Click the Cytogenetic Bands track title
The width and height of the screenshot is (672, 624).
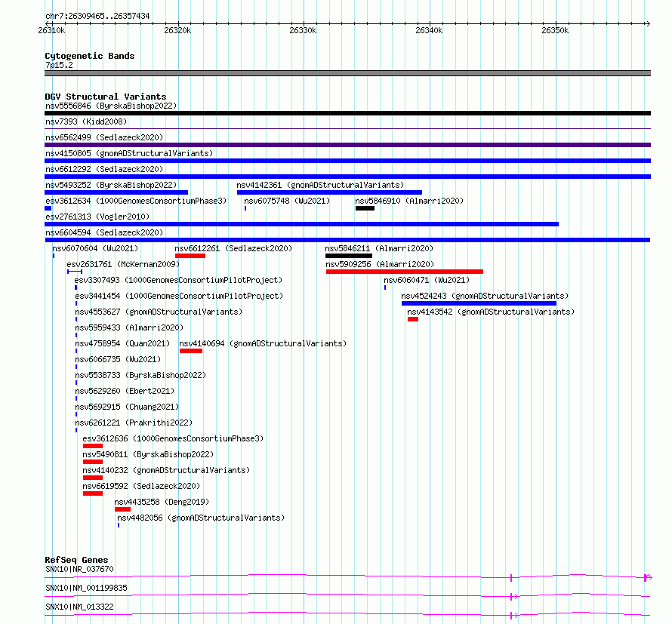(90, 56)
